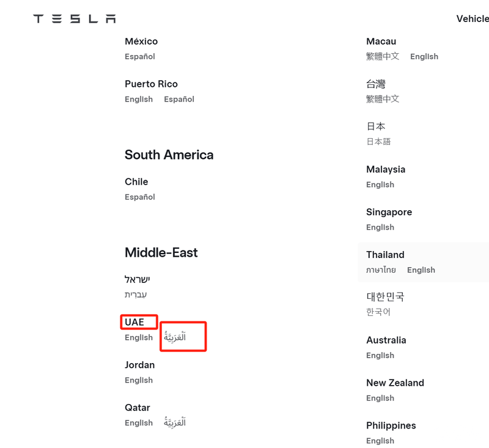Select Arabic language under Qatar
Viewport: 489px width, 448px height.
click(175, 422)
